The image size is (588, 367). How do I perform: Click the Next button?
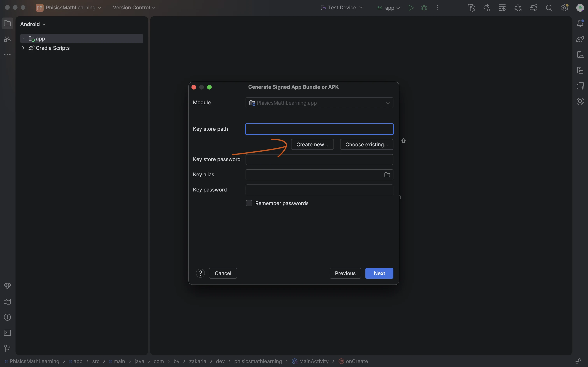(379, 273)
